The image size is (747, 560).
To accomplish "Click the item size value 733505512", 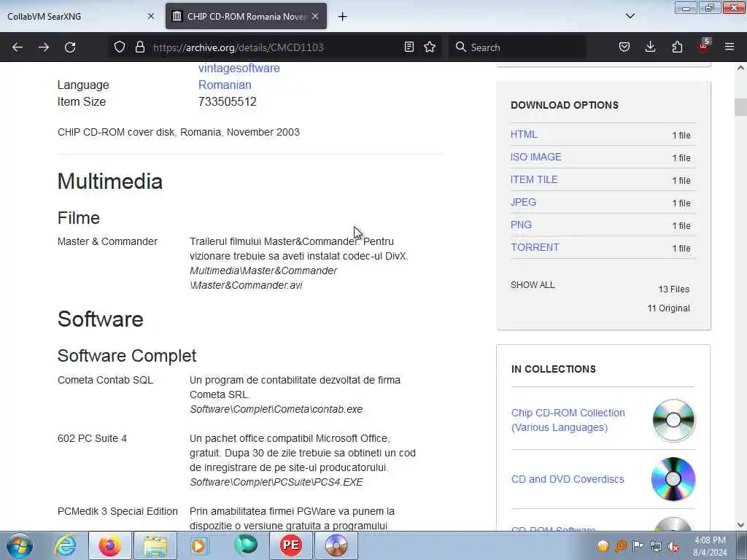I will pyautogui.click(x=228, y=101).
